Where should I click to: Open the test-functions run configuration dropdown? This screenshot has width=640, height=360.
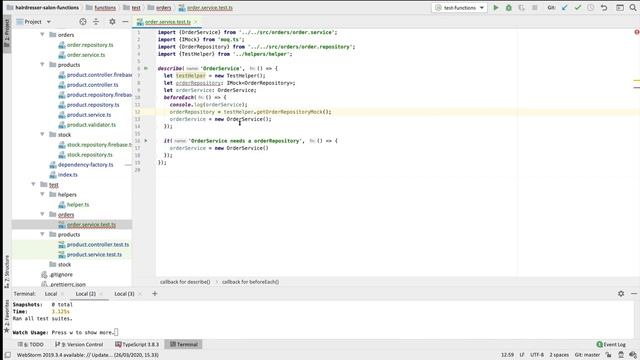click(x=460, y=8)
